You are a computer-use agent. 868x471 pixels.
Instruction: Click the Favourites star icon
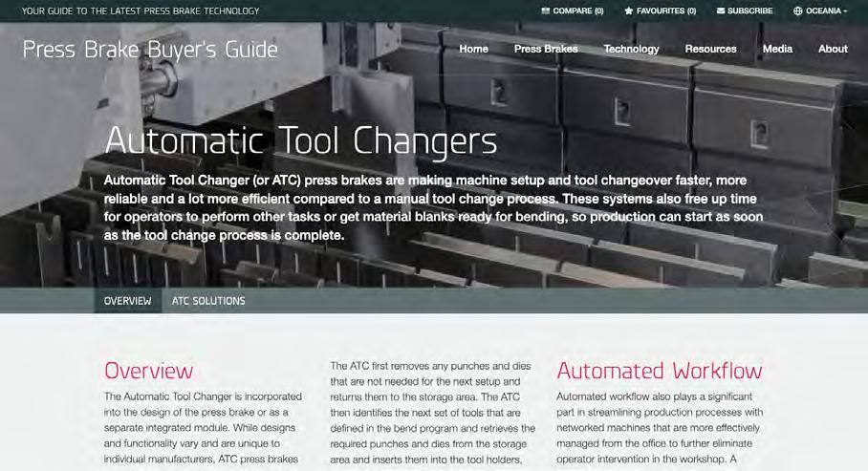(629, 11)
